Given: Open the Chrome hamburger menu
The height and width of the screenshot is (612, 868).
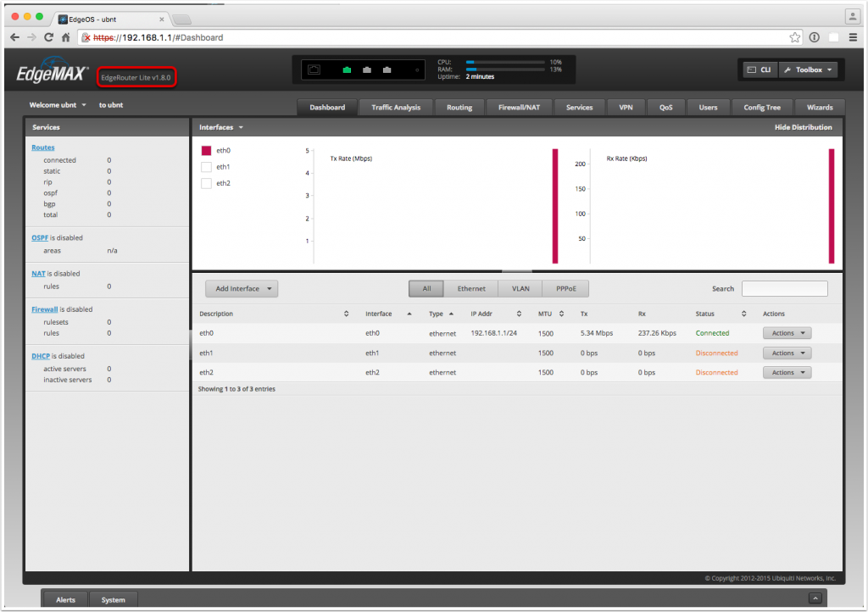Looking at the screenshot, I should pos(853,37).
